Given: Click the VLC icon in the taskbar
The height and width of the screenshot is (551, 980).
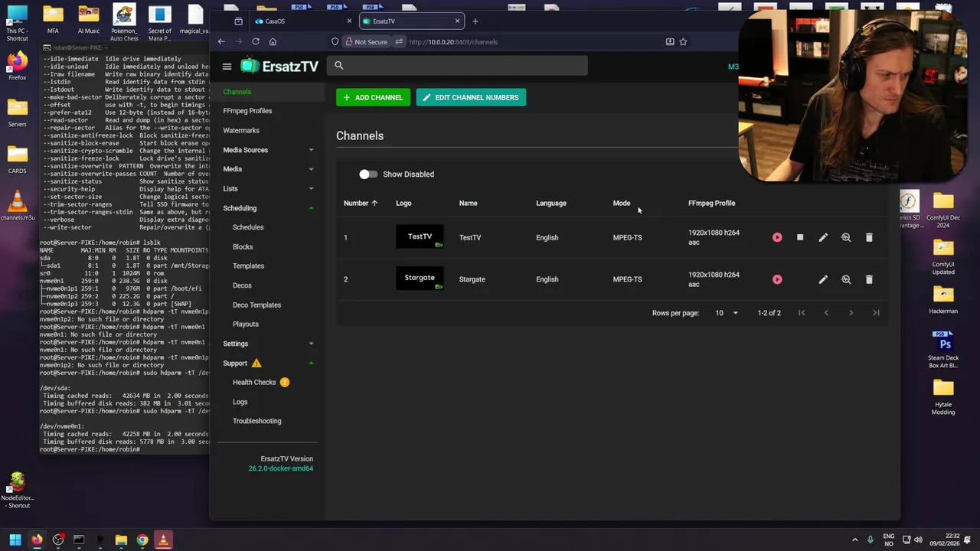Looking at the screenshot, I should (x=163, y=540).
